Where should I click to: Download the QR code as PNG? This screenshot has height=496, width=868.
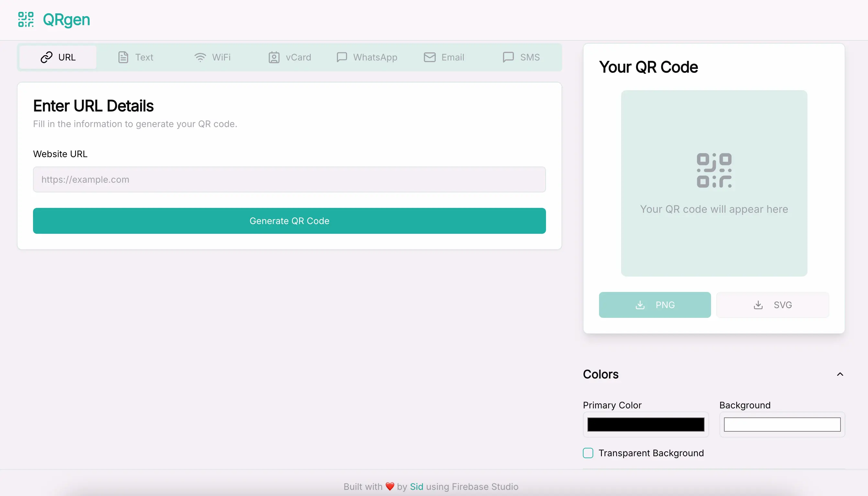(655, 305)
